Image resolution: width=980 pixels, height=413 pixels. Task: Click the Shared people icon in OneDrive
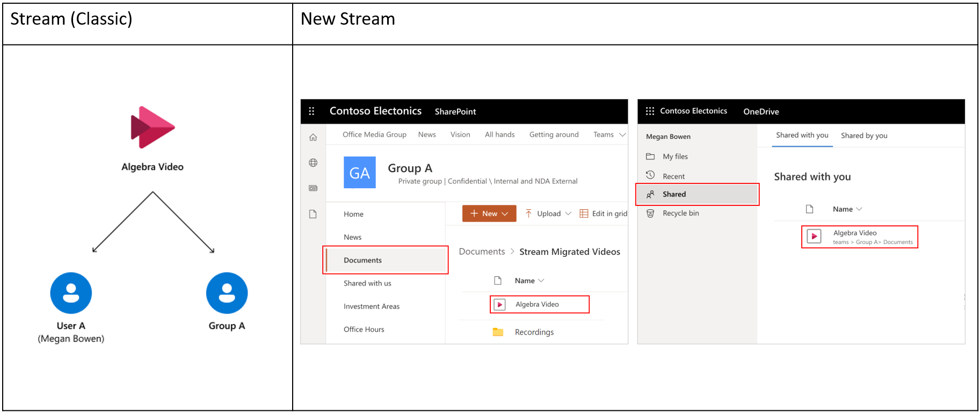point(650,194)
